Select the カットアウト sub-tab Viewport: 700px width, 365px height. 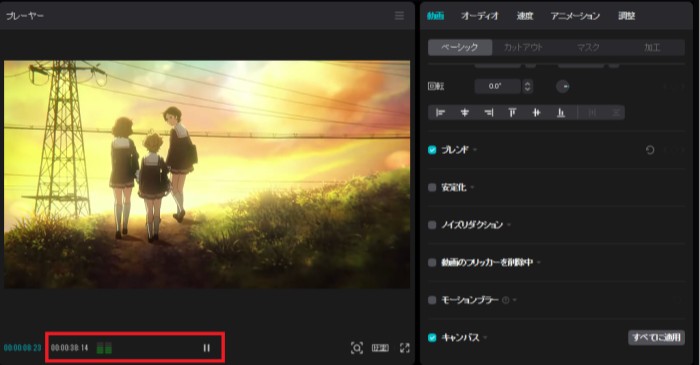523,47
